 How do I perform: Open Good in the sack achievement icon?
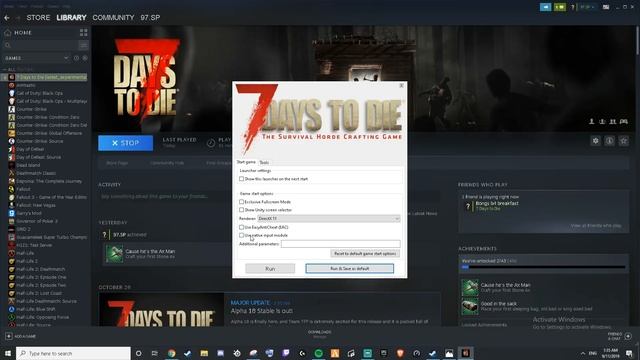tap(469, 307)
